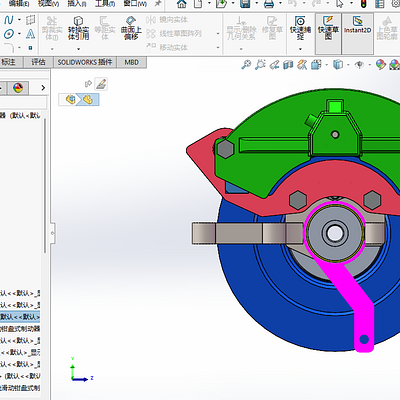Open the Window (窗口) menu
Image resolution: width=400 pixels, height=400 pixels.
coord(135,4)
